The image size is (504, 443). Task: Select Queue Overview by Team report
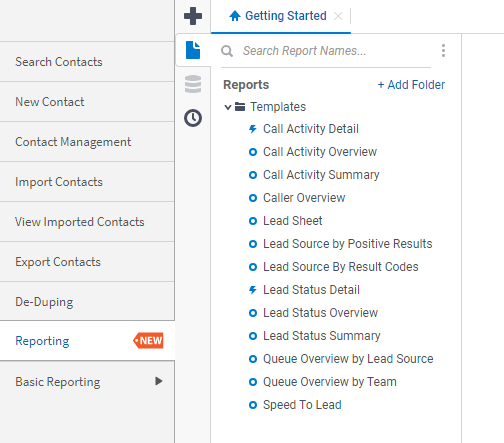[330, 382]
